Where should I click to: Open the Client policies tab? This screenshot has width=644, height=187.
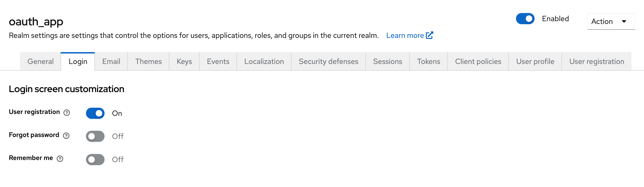[478, 61]
